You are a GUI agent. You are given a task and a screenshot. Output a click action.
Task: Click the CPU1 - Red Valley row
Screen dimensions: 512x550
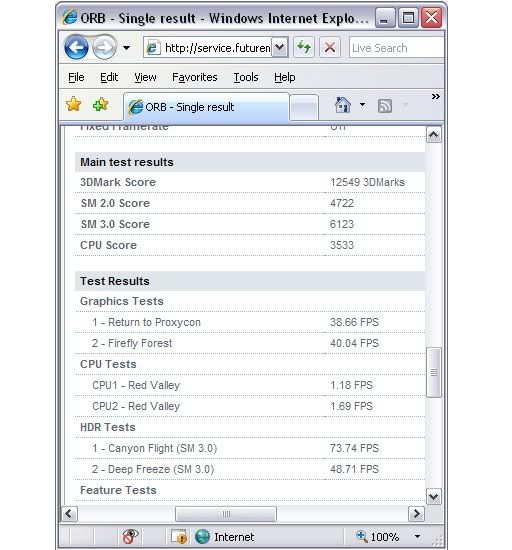click(250, 385)
